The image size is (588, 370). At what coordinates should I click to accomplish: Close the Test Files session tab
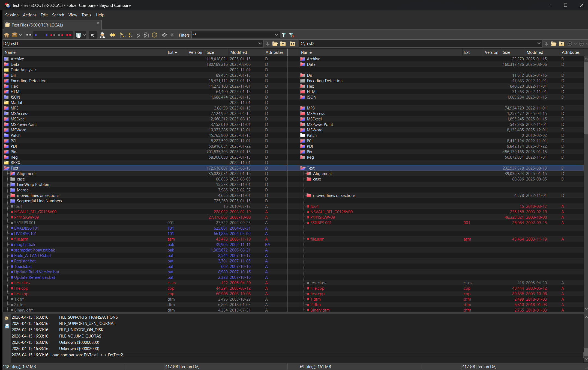click(x=98, y=23)
